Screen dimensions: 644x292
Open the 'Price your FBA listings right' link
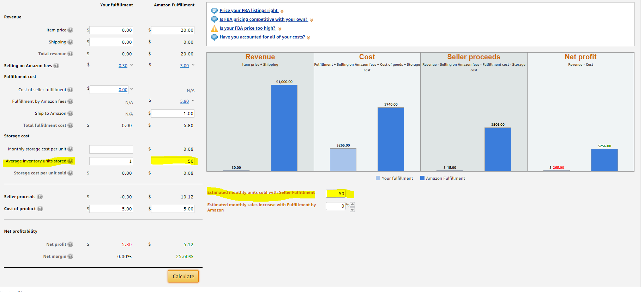coord(249,11)
